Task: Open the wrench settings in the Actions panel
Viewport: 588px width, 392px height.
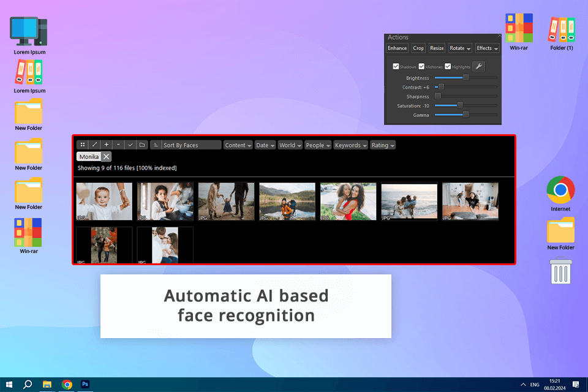Action: pyautogui.click(x=478, y=66)
